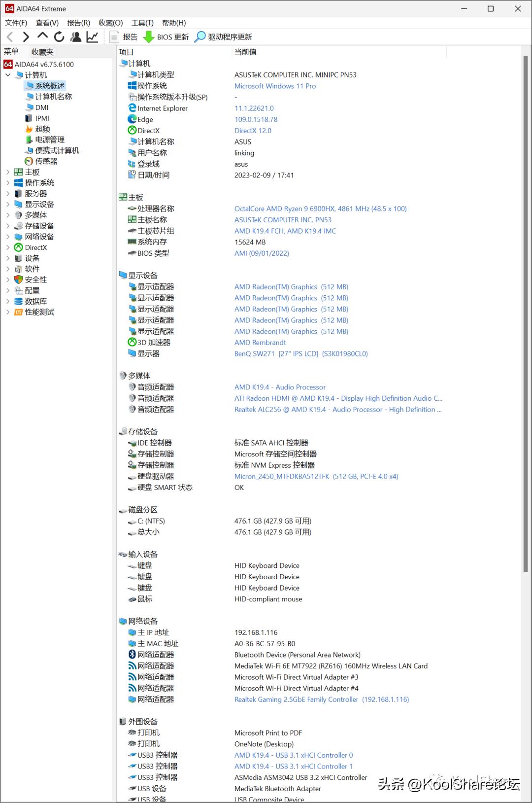Open the AMI (09/01/2022) BIOS link
This screenshot has height=803, width=532.
(x=262, y=253)
